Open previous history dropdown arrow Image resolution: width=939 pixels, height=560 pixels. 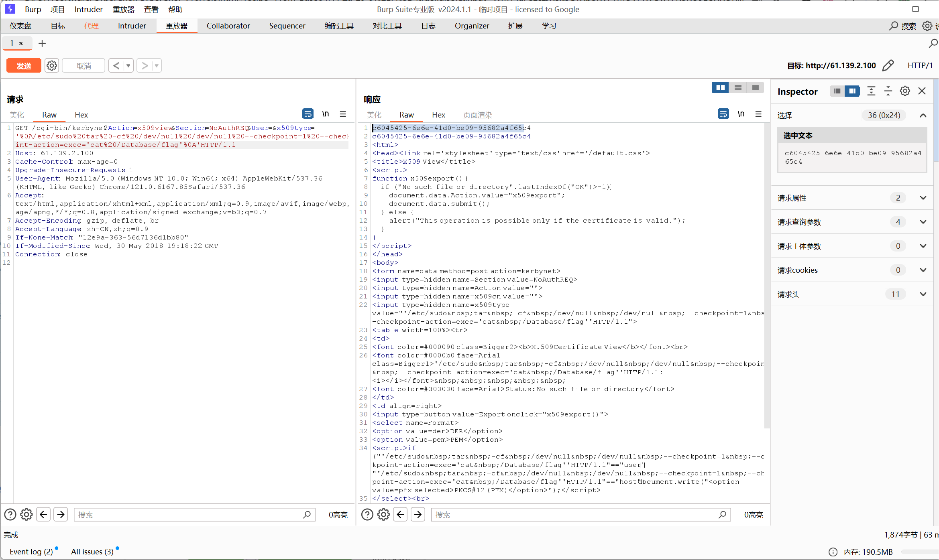tap(128, 65)
